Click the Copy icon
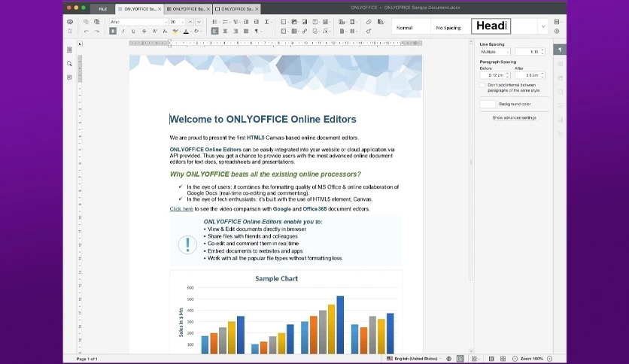Image resolution: width=629 pixels, height=364 pixels. 86,22
